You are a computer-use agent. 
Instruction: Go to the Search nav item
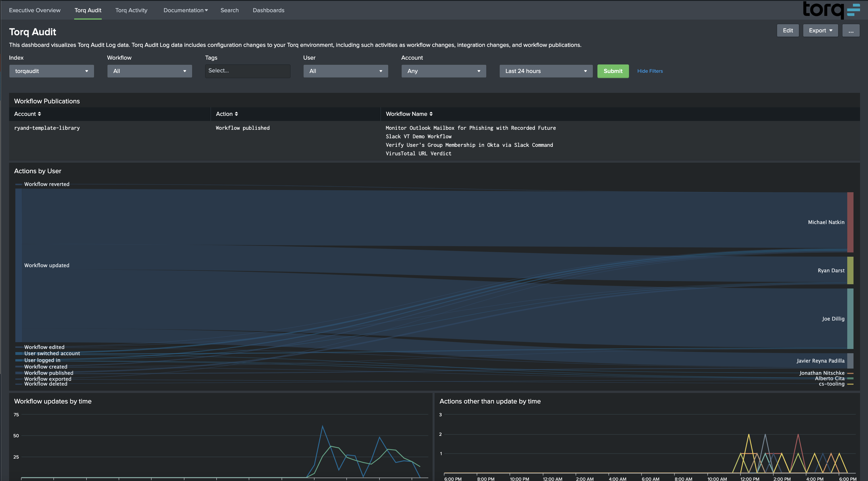[x=229, y=10]
